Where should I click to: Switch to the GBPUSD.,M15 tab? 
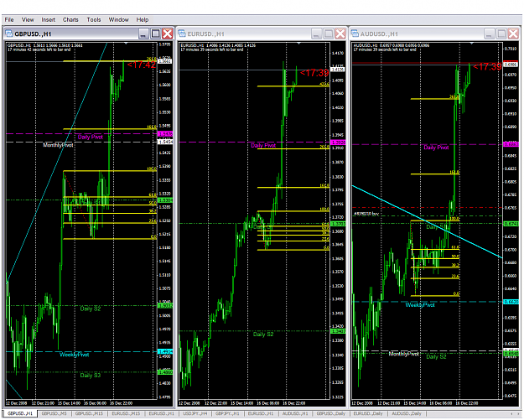click(89, 413)
